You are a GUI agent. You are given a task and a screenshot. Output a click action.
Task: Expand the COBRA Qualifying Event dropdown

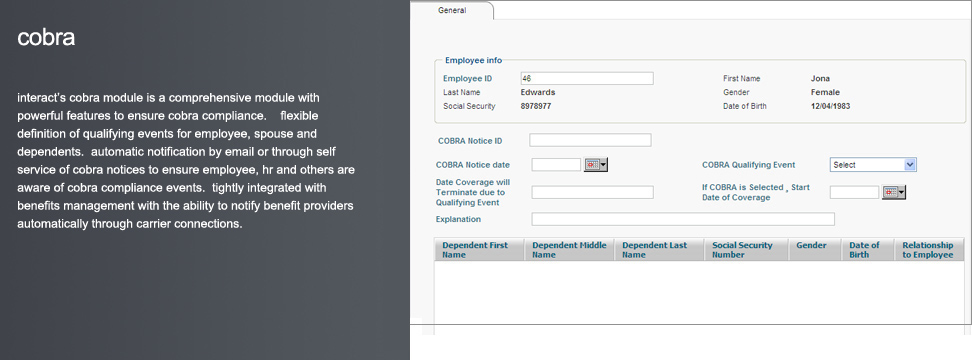pyautogui.click(x=873, y=165)
